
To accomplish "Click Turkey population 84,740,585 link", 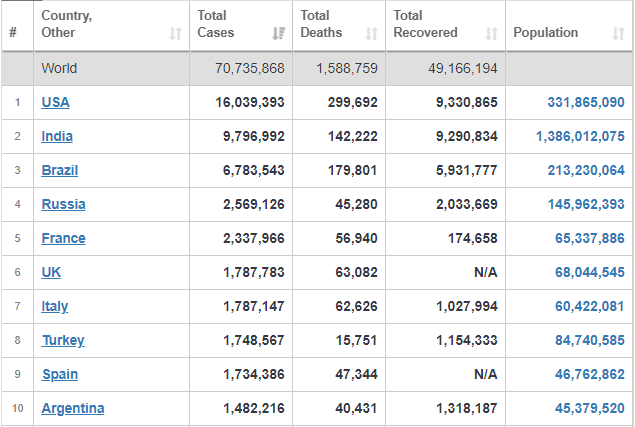I will coord(590,340).
